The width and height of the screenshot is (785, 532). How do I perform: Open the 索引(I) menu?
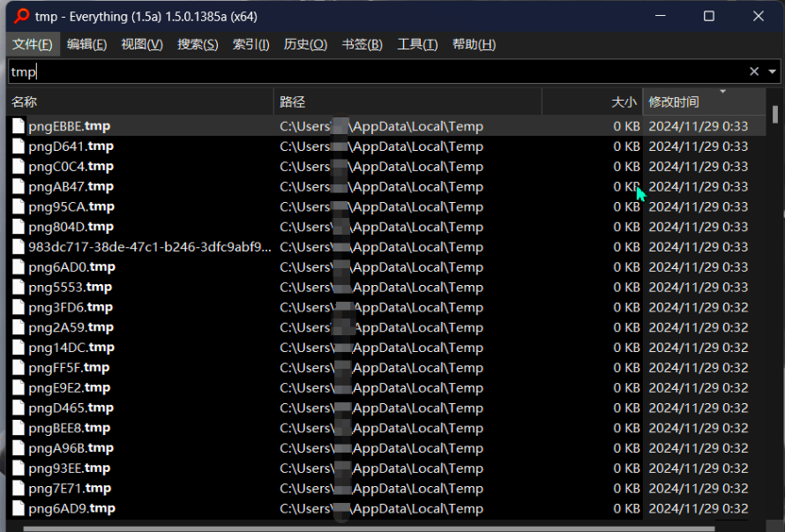(250, 45)
